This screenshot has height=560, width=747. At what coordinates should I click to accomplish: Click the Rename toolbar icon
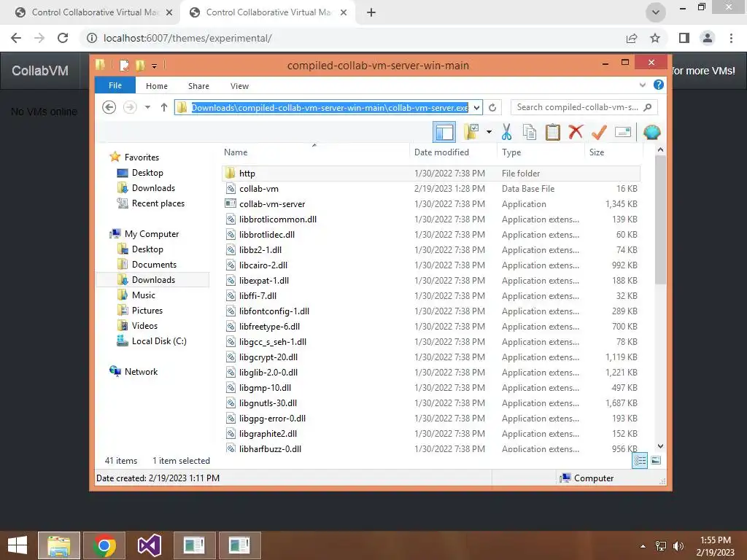click(x=623, y=132)
